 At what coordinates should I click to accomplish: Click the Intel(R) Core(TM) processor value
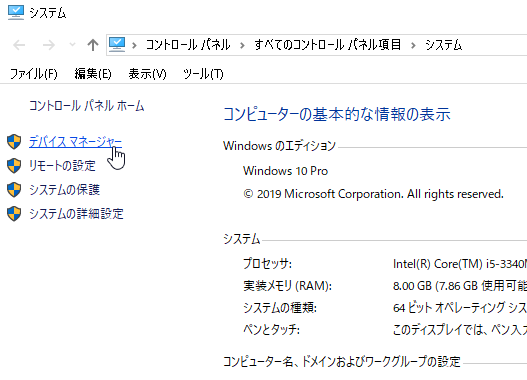460,264
